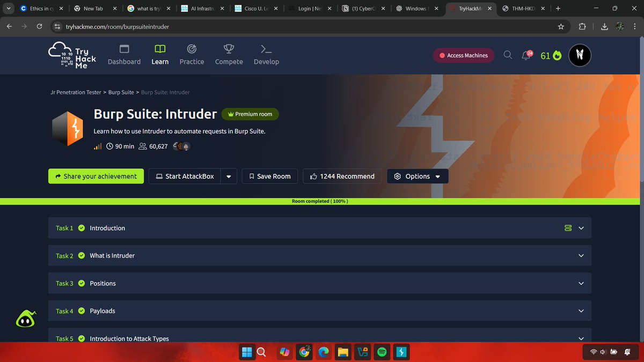Select Practice in the navigation bar
The width and height of the screenshot is (644, 362).
coord(192,55)
